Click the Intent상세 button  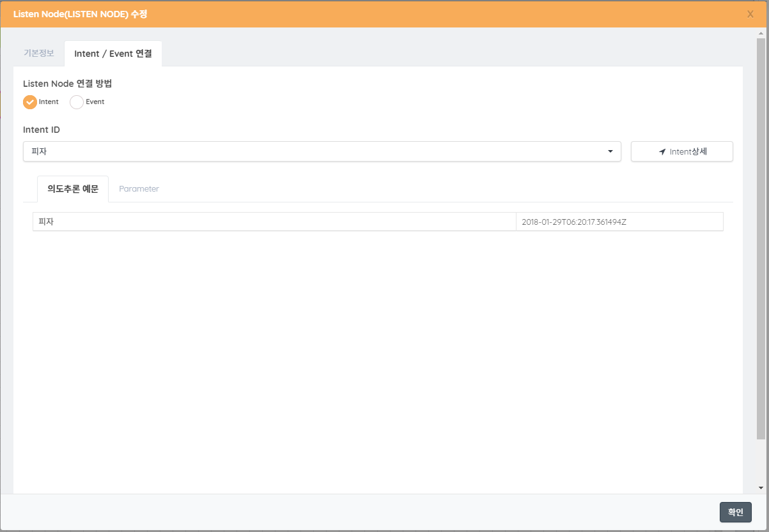(681, 151)
